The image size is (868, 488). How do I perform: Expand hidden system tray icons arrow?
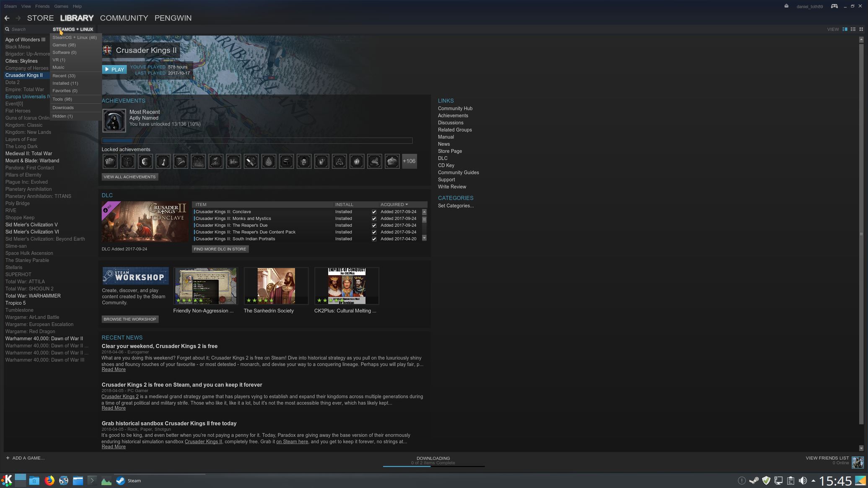[x=813, y=480]
